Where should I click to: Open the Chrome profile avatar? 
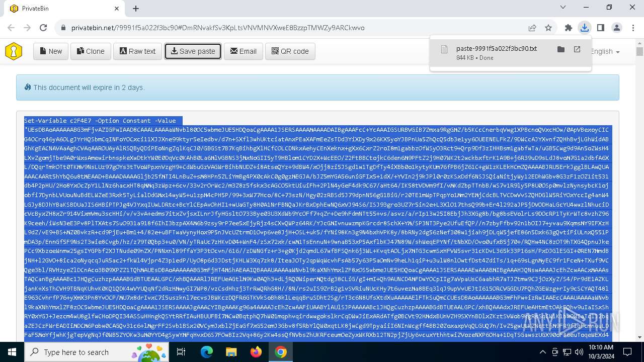pos(617,28)
